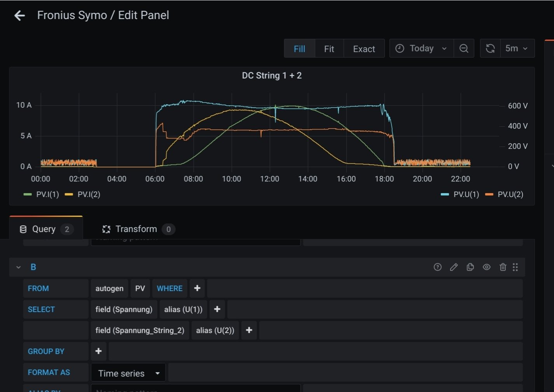The image size is (554, 392).
Task: Switch to Exact view mode
Action: point(364,49)
